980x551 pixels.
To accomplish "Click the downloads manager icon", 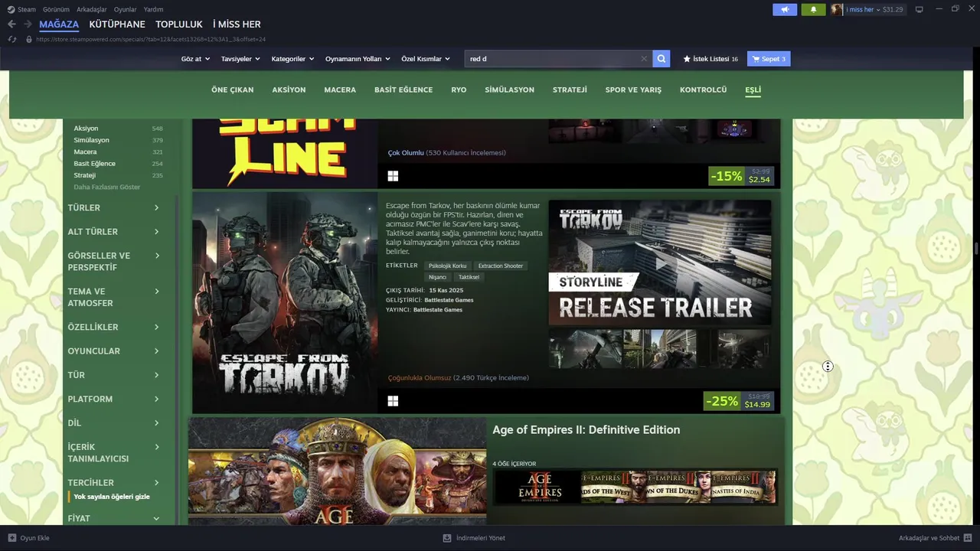I will point(447,538).
